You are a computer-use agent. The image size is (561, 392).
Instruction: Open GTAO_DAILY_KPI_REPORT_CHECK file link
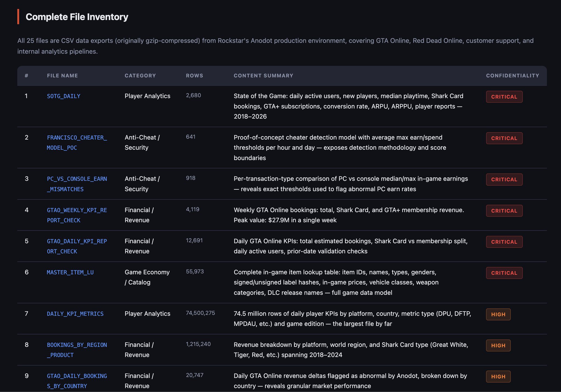(x=77, y=241)
